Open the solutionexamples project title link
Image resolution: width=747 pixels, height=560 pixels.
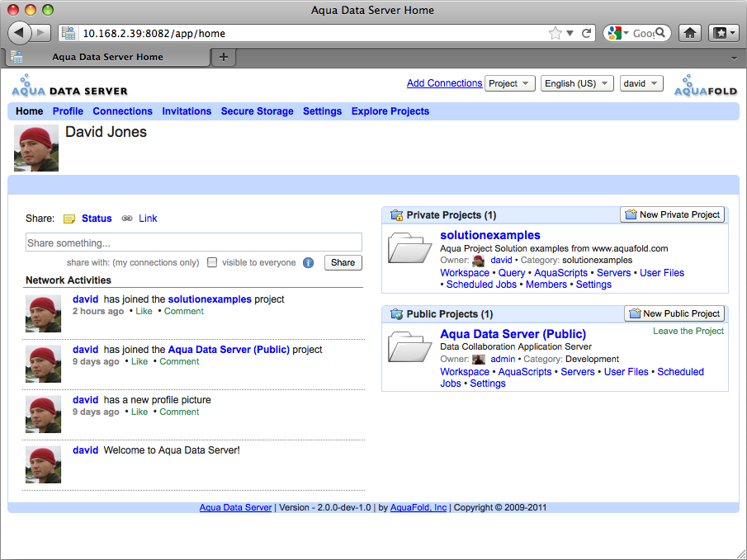tap(489, 235)
